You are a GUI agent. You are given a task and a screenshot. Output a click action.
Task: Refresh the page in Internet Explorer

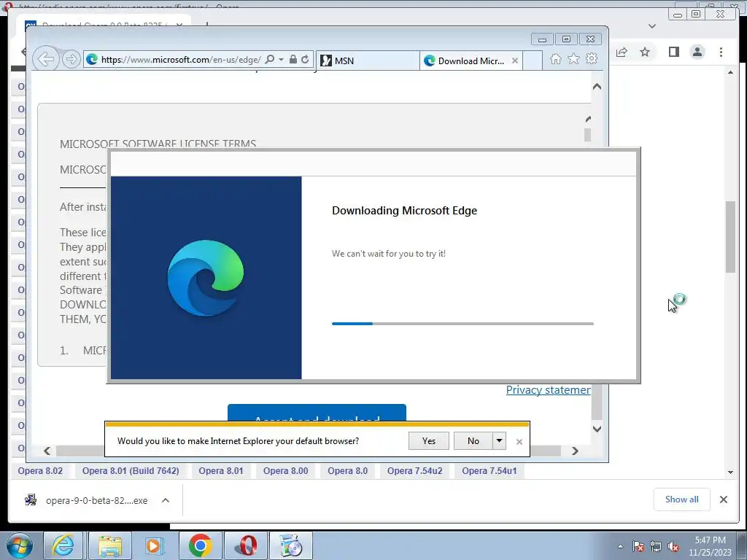pyautogui.click(x=305, y=60)
